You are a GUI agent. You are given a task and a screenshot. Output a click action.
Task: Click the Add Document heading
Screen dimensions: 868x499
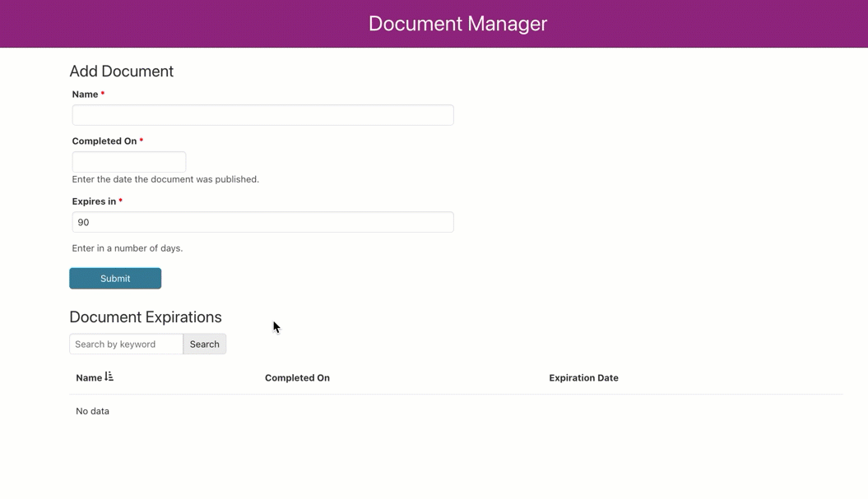click(121, 72)
